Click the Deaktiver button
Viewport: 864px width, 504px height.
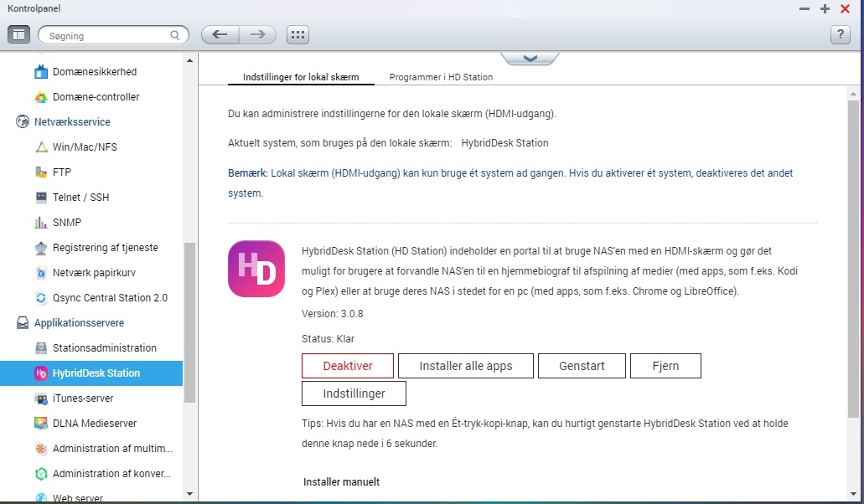pos(348,366)
